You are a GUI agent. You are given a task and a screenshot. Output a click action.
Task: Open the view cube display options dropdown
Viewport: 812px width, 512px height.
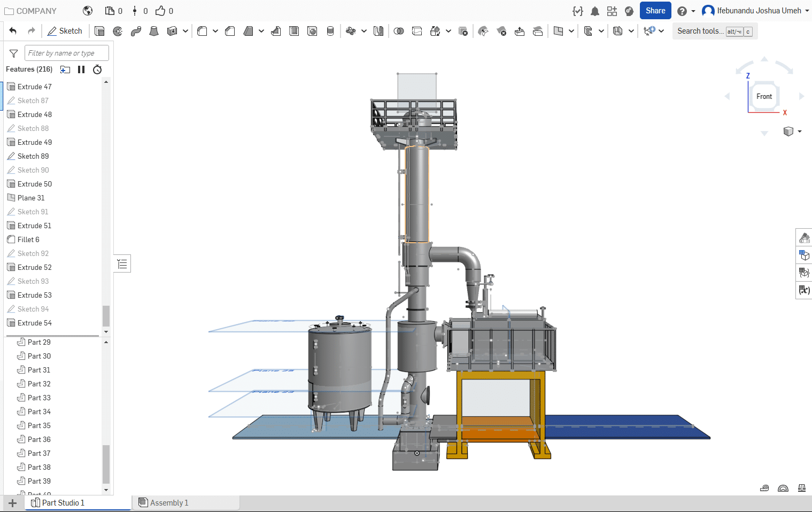pos(800,131)
